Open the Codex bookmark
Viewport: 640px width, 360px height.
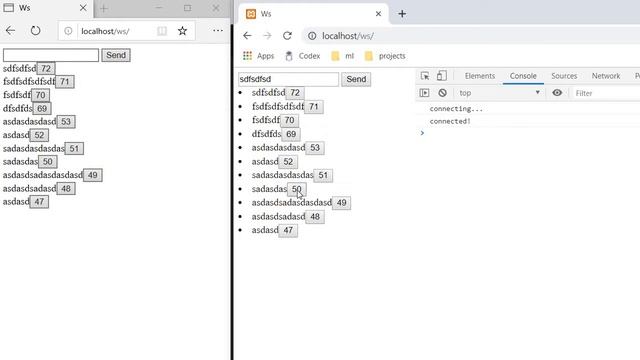coord(302,56)
